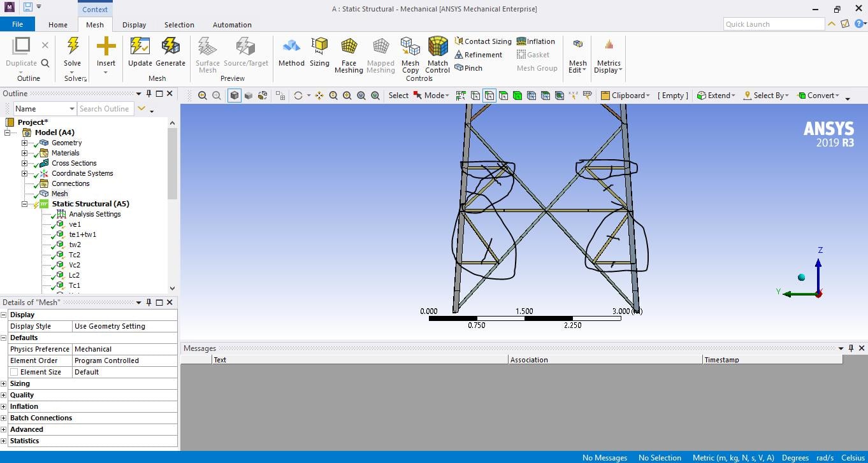Open the Select By button
The width and height of the screenshot is (868, 463).
tap(766, 96)
